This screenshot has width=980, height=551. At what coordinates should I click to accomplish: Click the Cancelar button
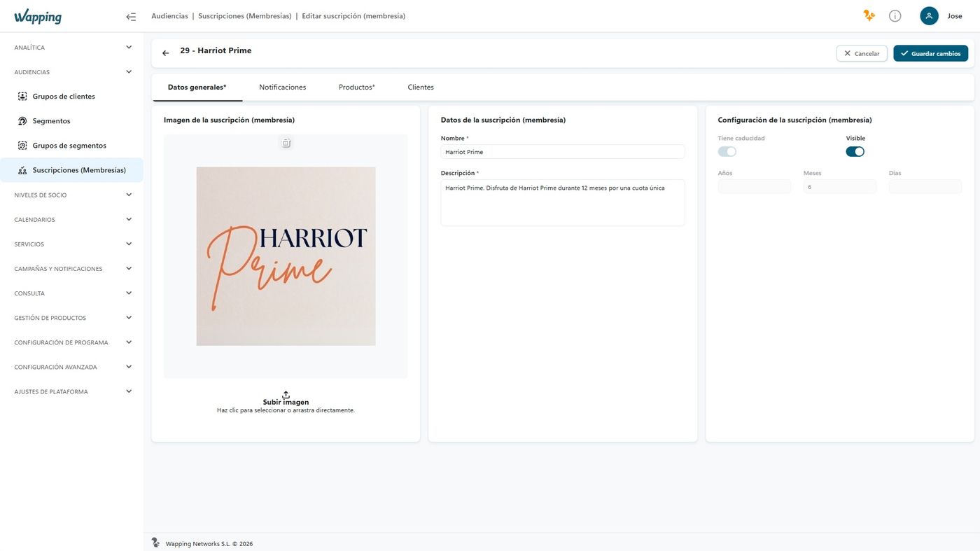pyautogui.click(x=862, y=53)
